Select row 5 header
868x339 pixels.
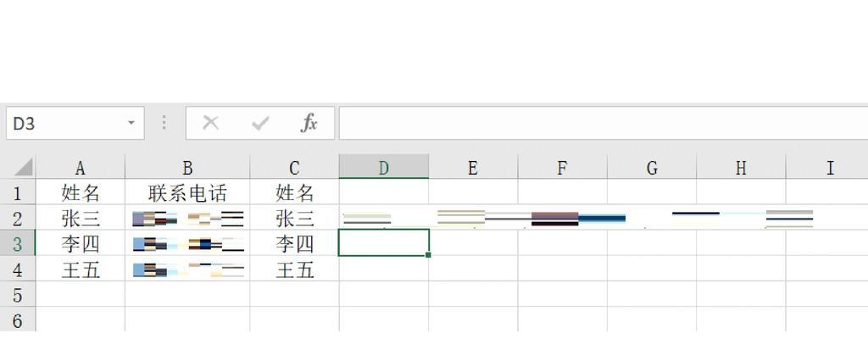pyautogui.click(x=17, y=295)
